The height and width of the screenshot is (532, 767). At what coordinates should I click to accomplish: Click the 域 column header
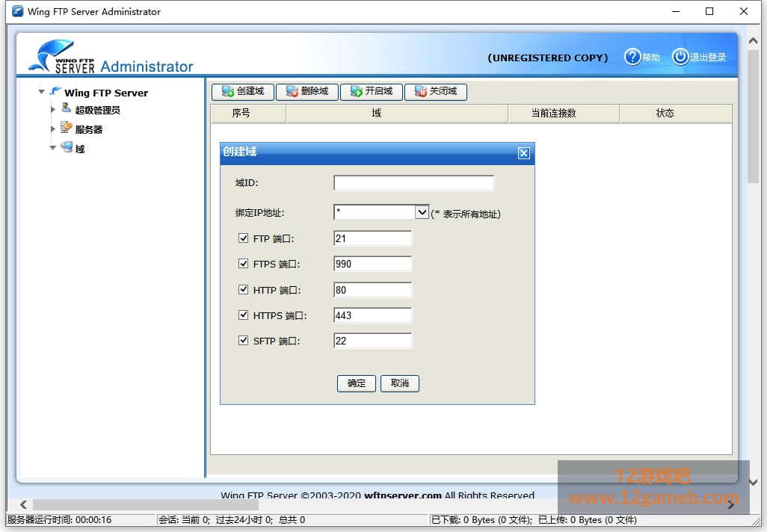point(397,114)
